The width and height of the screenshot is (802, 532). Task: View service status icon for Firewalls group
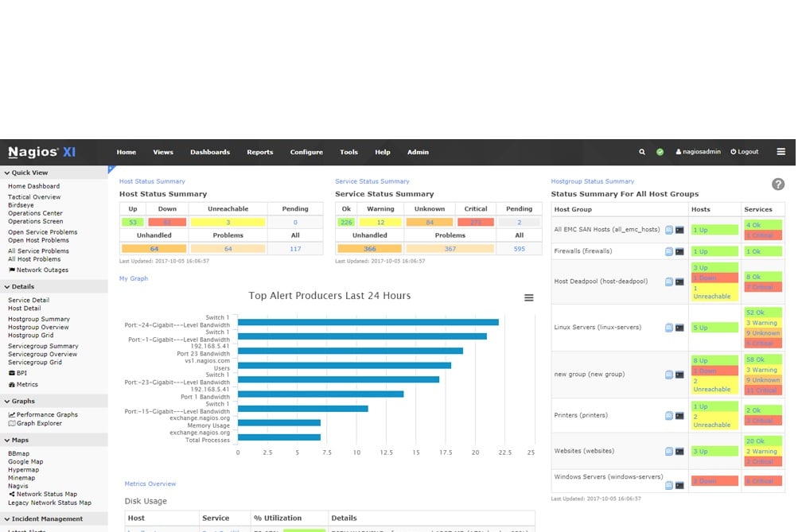(x=668, y=251)
